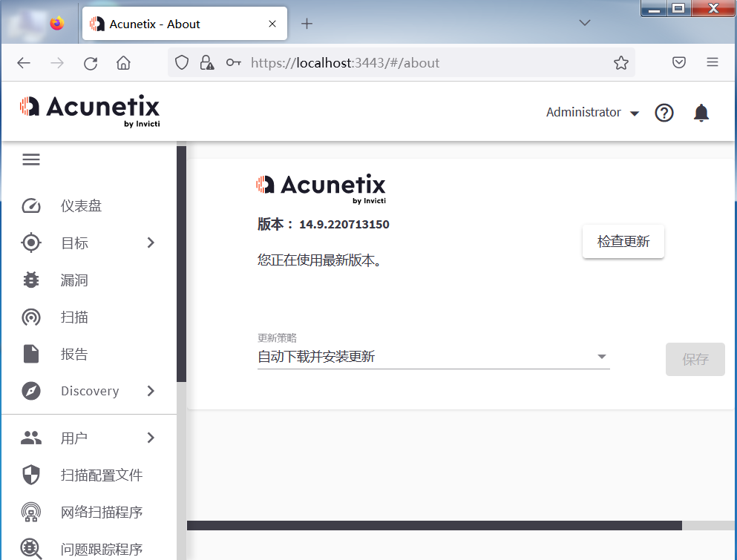Click the targets (目标) crosshair icon
This screenshot has height=560, width=737.
[x=31, y=243]
